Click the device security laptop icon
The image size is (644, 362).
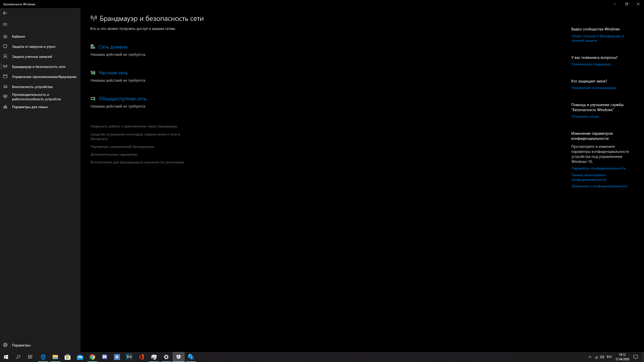pyautogui.click(x=5, y=86)
